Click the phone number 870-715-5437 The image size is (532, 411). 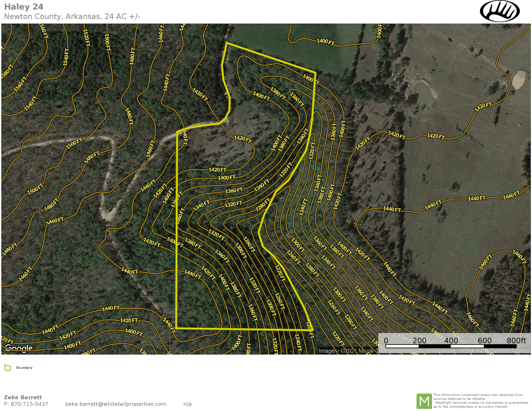pyautogui.click(x=29, y=404)
